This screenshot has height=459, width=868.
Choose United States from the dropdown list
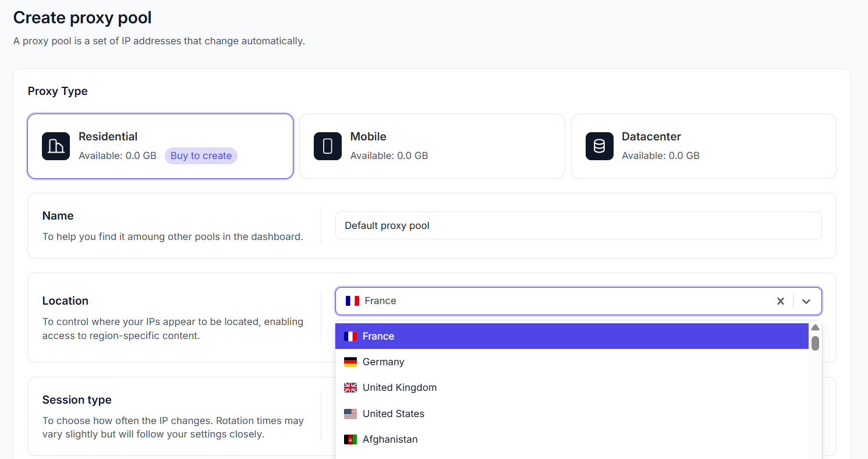[572, 414]
